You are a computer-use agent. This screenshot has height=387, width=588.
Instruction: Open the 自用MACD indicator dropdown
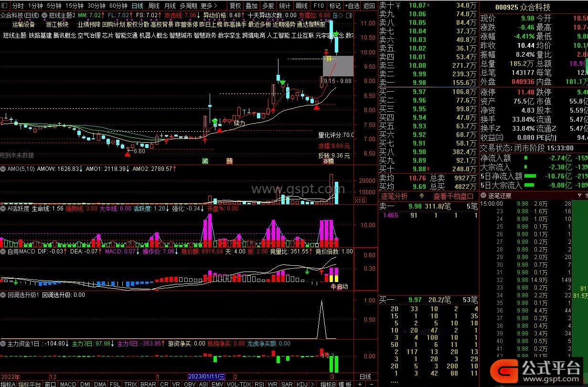[3, 251]
